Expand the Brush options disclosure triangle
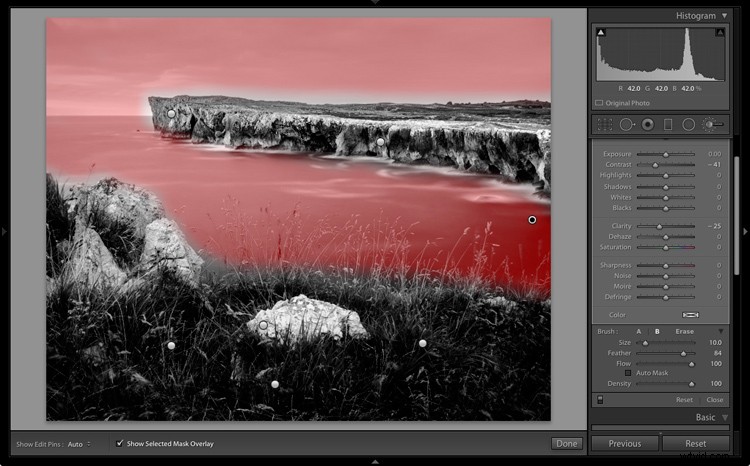 tap(720, 331)
